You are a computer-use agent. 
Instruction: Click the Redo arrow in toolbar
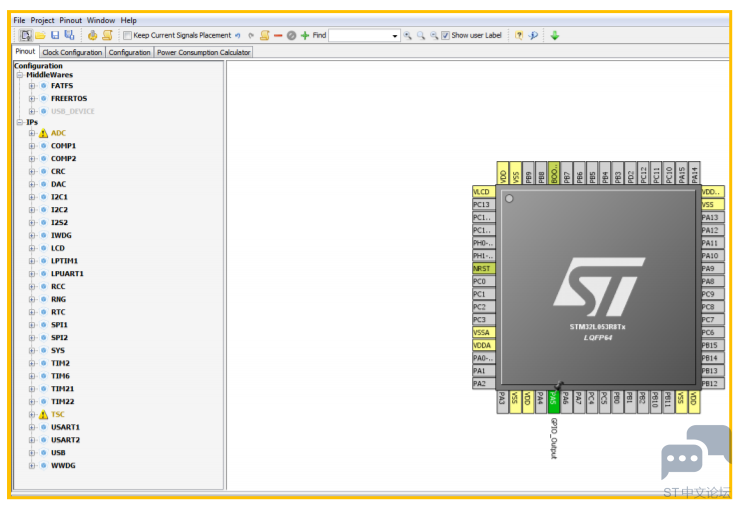[x=251, y=35]
